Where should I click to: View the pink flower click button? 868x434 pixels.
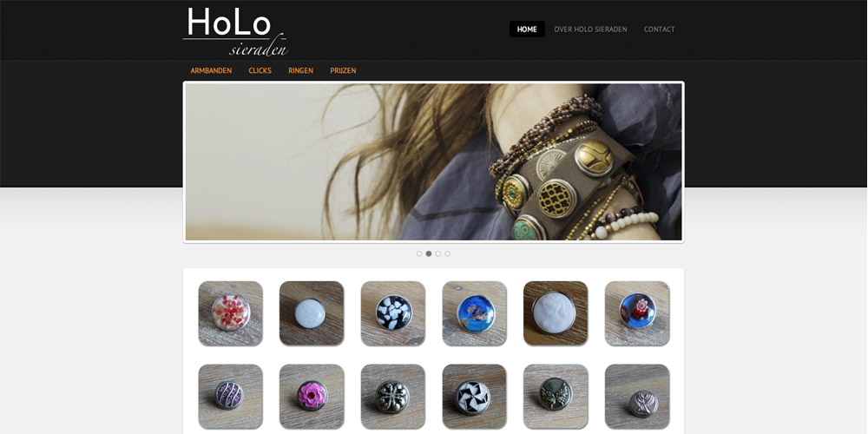point(312,397)
